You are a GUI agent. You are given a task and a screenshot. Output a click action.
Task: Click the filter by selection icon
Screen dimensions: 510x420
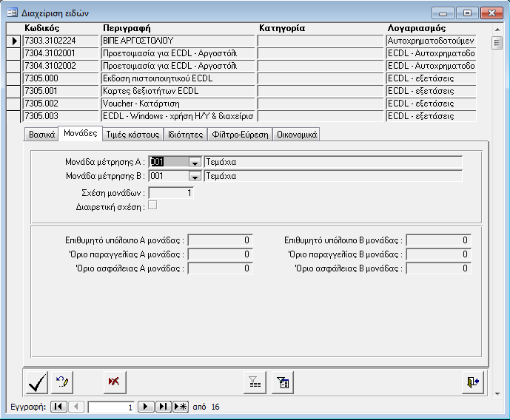tap(255, 382)
